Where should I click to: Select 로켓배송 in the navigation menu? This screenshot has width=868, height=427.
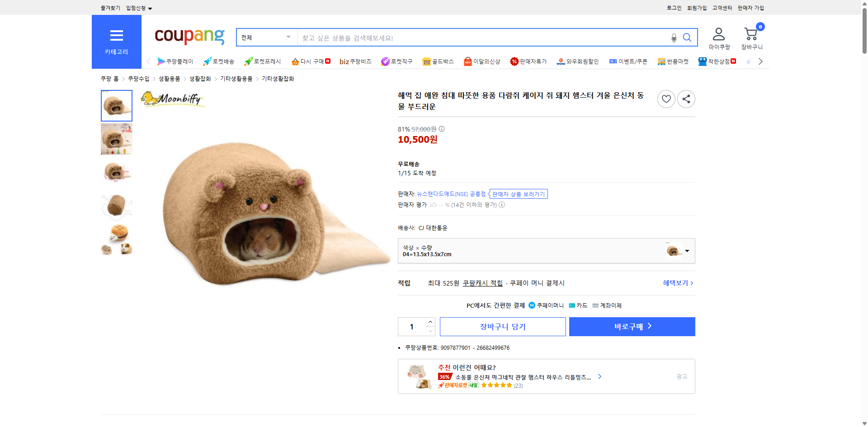(218, 61)
